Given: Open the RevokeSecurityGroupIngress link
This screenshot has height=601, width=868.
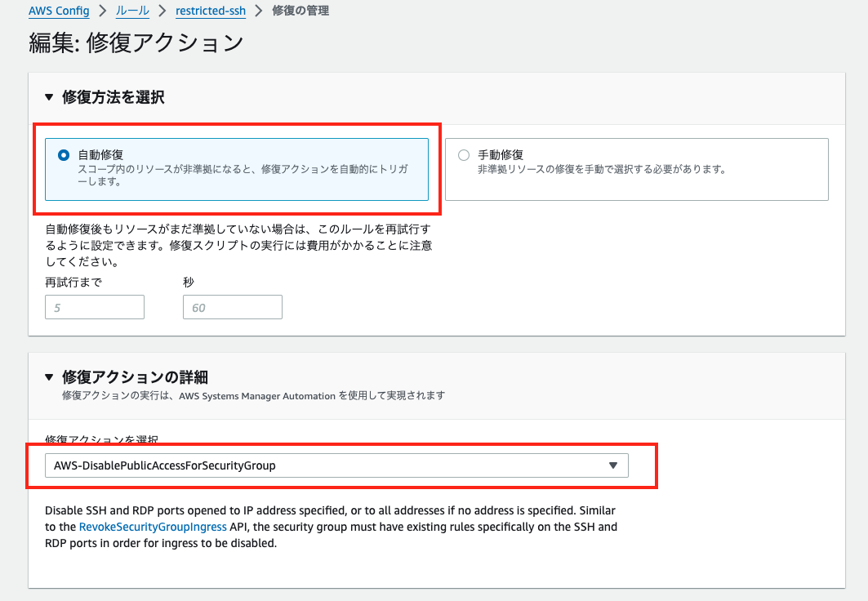Looking at the screenshot, I should (153, 527).
